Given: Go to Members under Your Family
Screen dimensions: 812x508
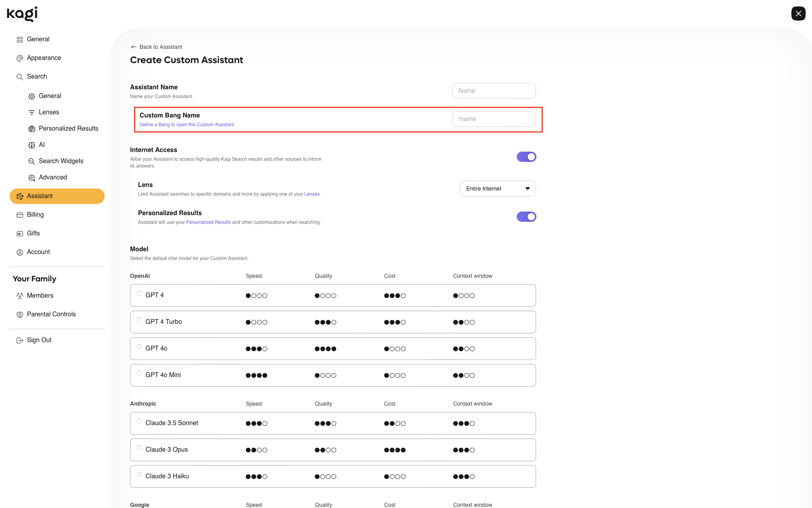Looking at the screenshot, I should point(40,296).
